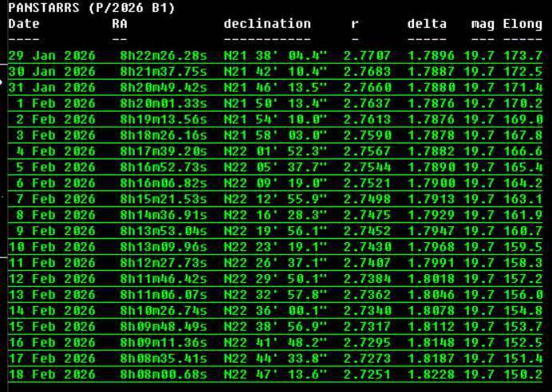Select the 1 Feb 2026 date cell

[x=56, y=104]
